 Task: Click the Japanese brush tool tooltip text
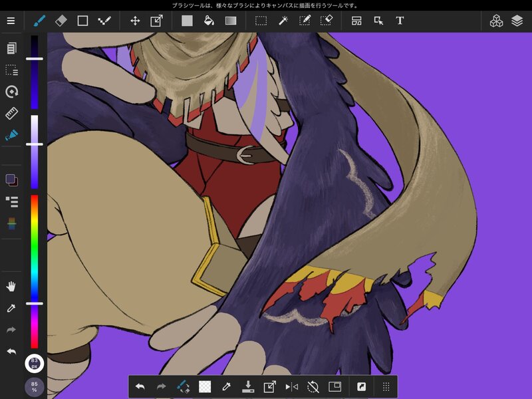265,5
